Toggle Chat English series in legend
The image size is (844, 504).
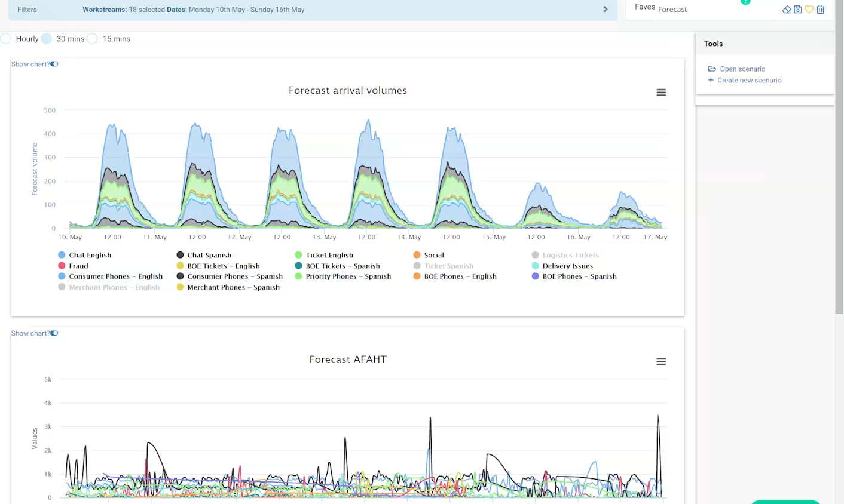(85, 255)
